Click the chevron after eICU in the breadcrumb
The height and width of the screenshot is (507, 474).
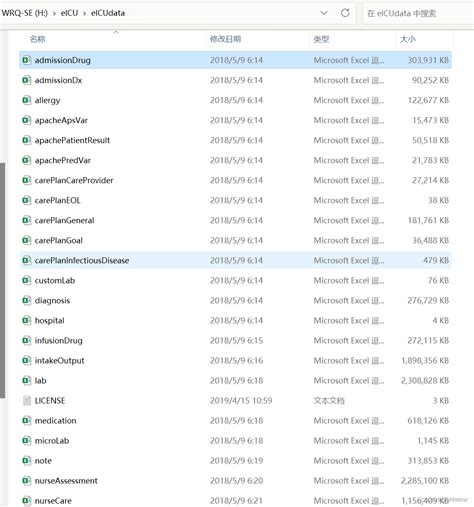84,13
